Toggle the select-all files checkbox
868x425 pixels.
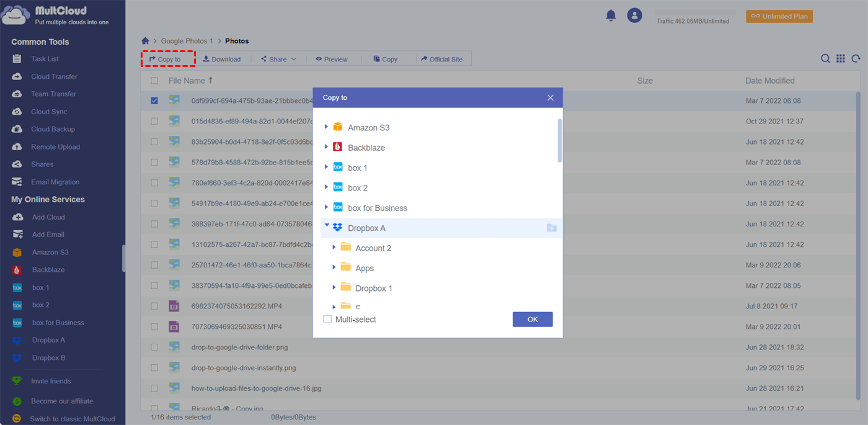154,81
